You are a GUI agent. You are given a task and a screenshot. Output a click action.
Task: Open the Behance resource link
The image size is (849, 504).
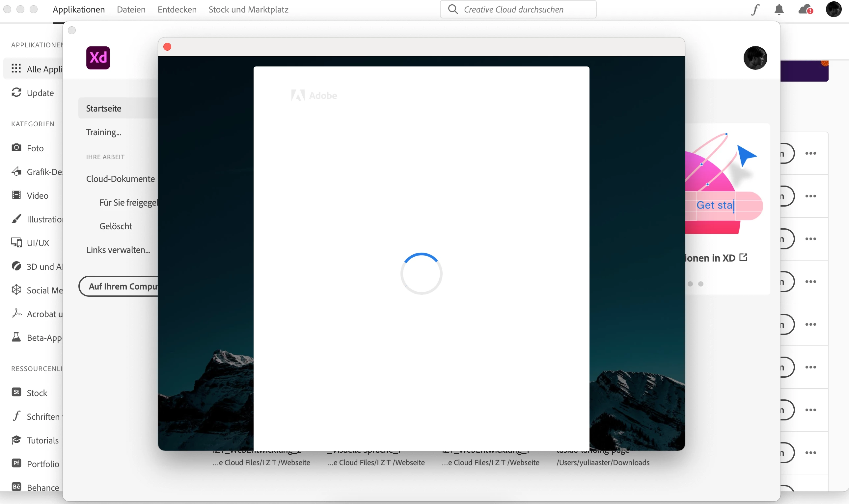42,487
